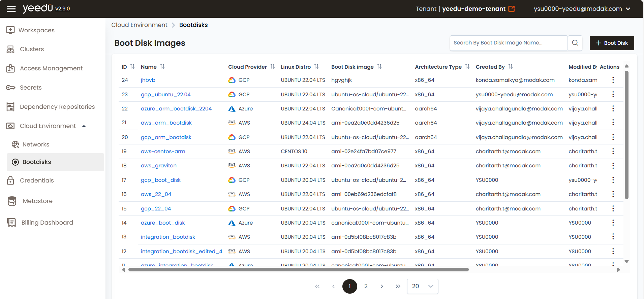Open actions menu for aws_arm_bootdisk

coord(613,123)
